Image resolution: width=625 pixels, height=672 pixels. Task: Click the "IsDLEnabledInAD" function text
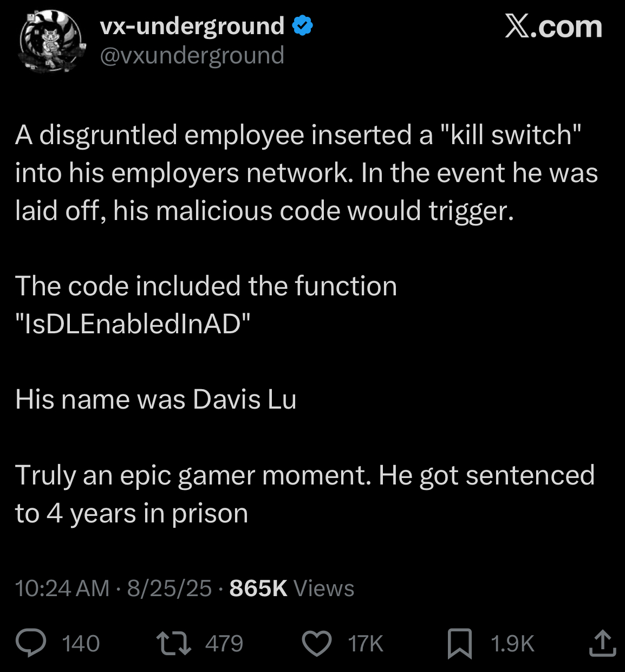[133, 324]
